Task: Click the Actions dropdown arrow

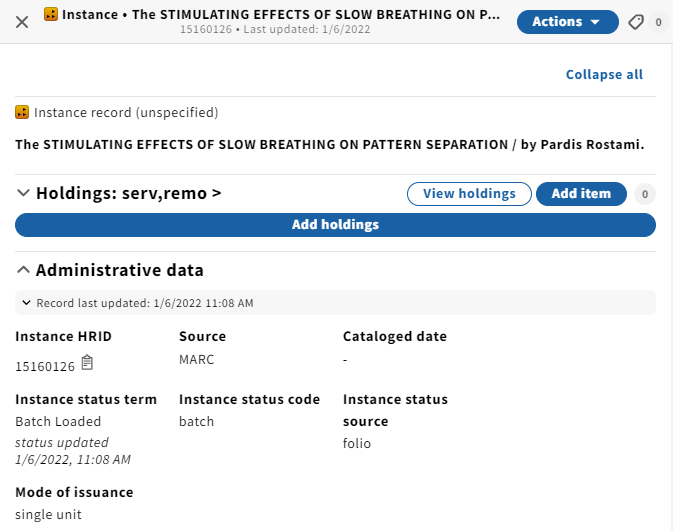Action: (595, 22)
